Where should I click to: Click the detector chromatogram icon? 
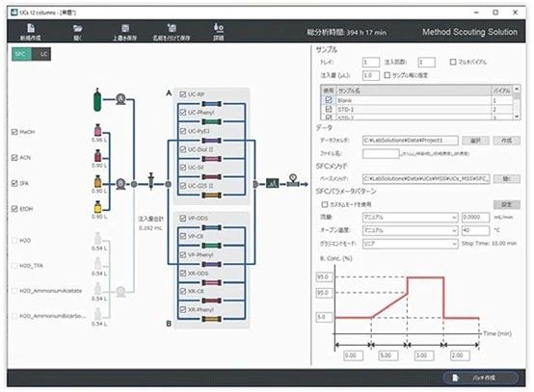(x=272, y=183)
